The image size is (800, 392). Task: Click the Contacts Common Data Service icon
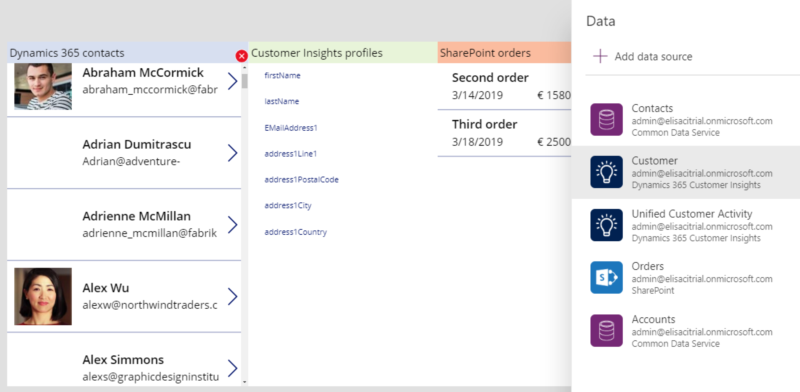(606, 119)
